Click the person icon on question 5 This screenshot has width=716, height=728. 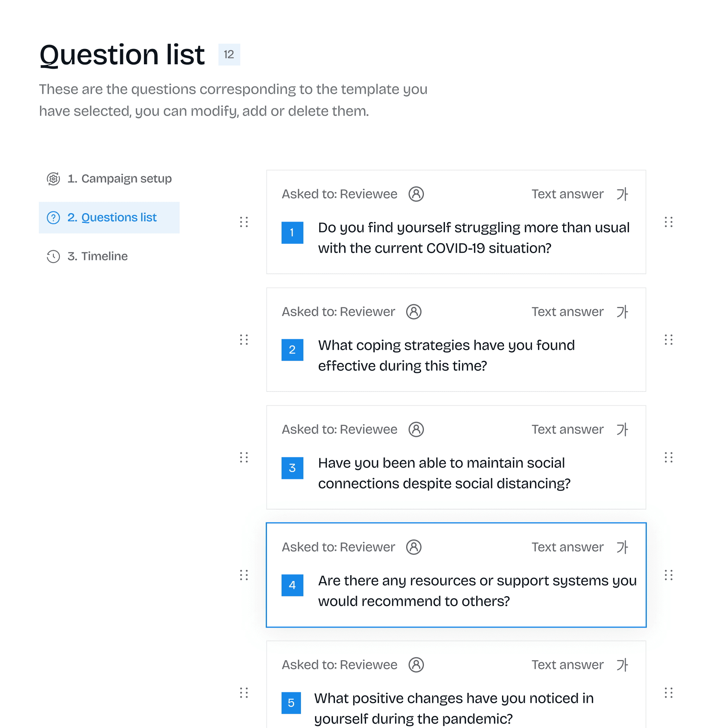417,665
